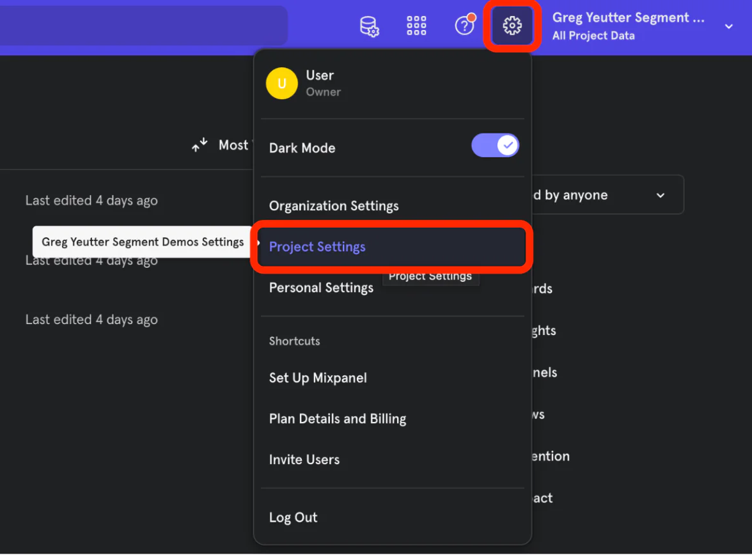Click the yellow user avatar
752x560 pixels.
[281, 84]
